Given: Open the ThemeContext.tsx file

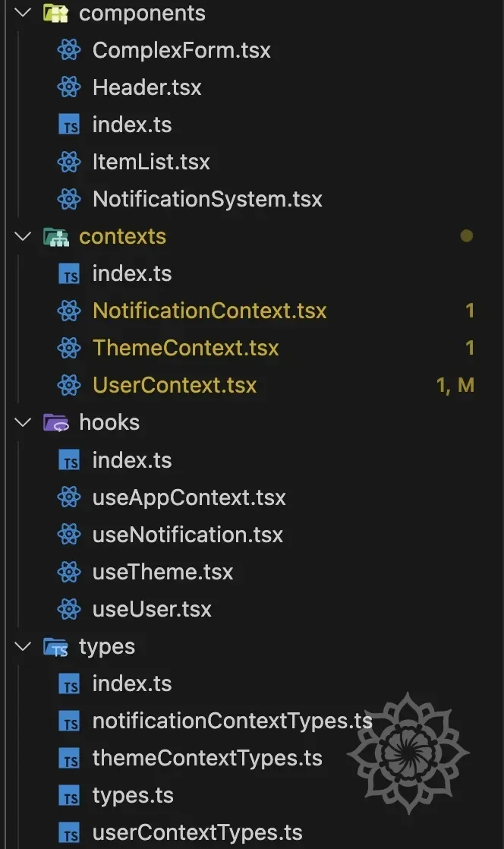Looking at the screenshot, I should coord(186,349).
